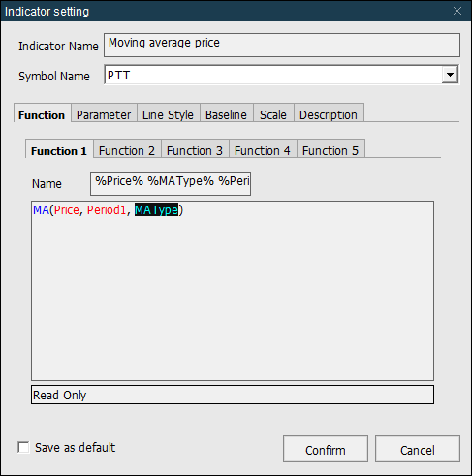Viewport: 472px width, 476px height.
Task: Close the Indicator setting dialog
Action: 457,11
